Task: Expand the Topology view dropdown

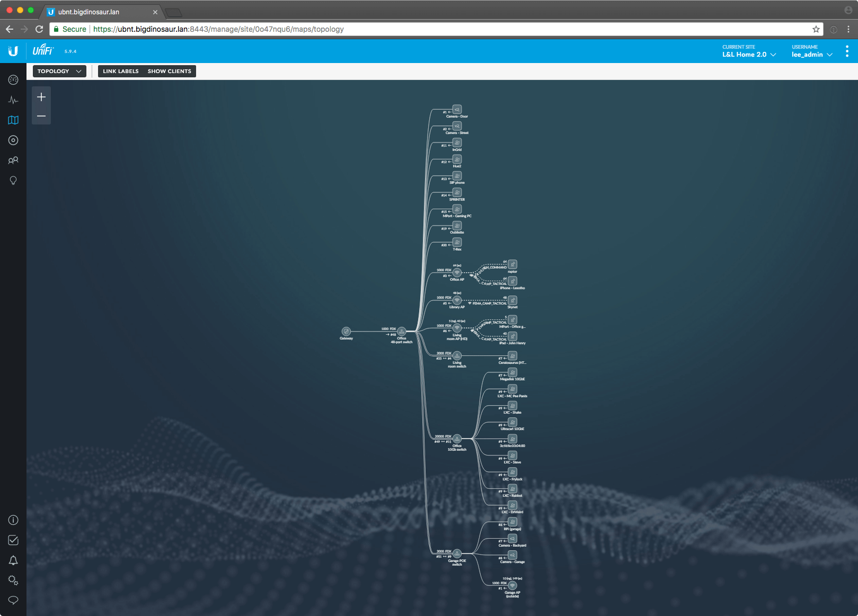Action: tap(59, 72)
